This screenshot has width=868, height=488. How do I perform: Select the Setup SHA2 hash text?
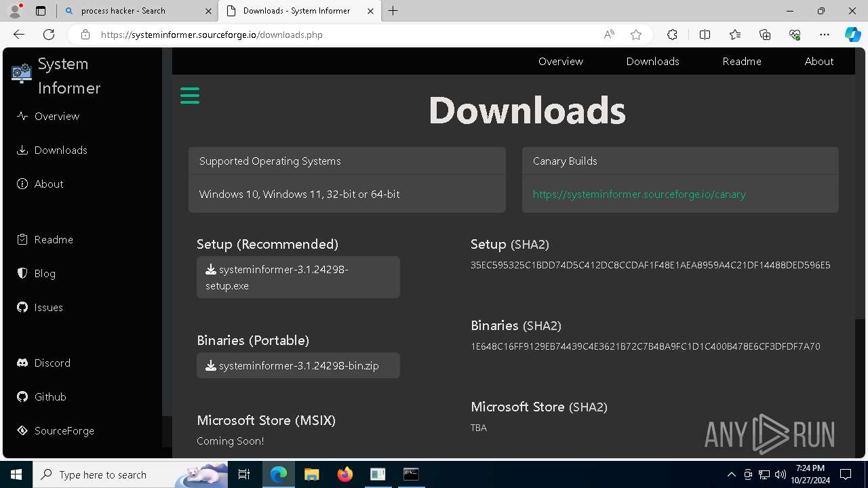650,265
